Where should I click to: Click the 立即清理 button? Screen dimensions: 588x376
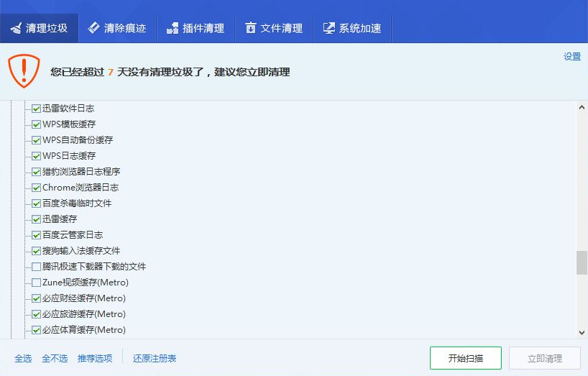(544, 358)
